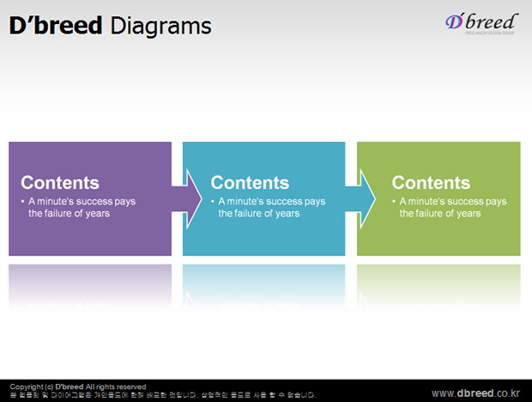Select the Contents heading in the blue box
The width and height of the screenshot is (532, 402).
(250, 183)
